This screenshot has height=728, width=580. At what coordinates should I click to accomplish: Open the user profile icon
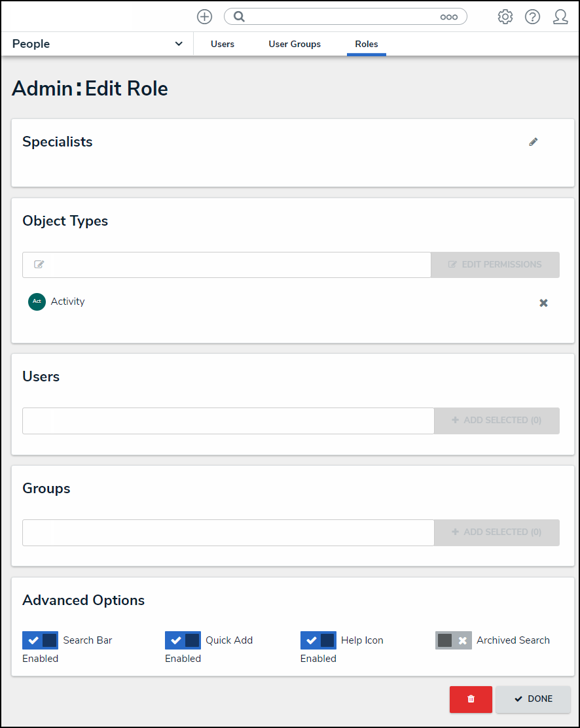pyautogui.click(x=560, y=17)
